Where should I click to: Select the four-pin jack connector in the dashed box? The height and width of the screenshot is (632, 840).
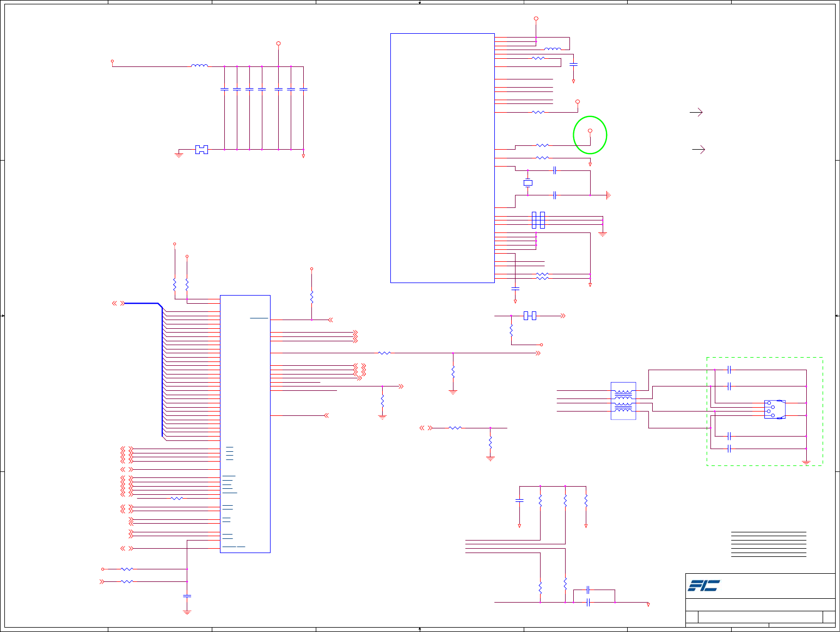pos(775,409)
